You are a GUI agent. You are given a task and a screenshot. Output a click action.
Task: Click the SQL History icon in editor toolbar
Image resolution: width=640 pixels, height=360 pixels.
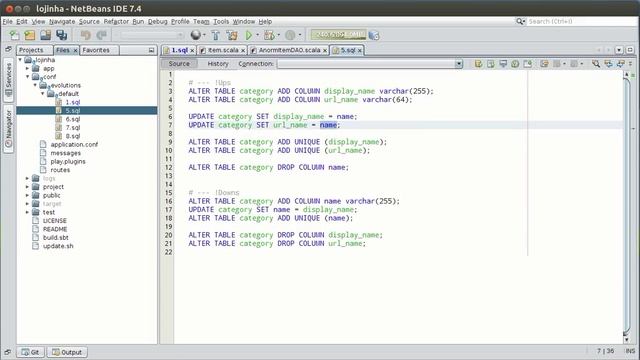tap(515, 64)
